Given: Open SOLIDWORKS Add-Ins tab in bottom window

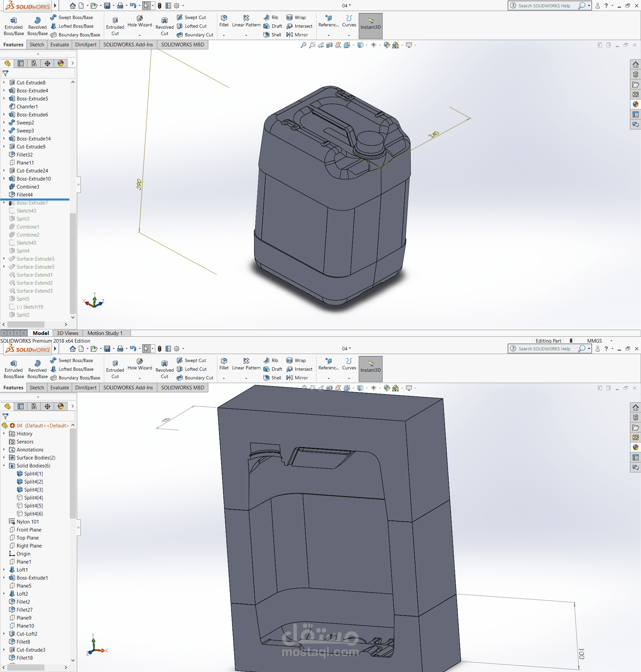Looking at the screenshot, I should click(x=128, y=388).
